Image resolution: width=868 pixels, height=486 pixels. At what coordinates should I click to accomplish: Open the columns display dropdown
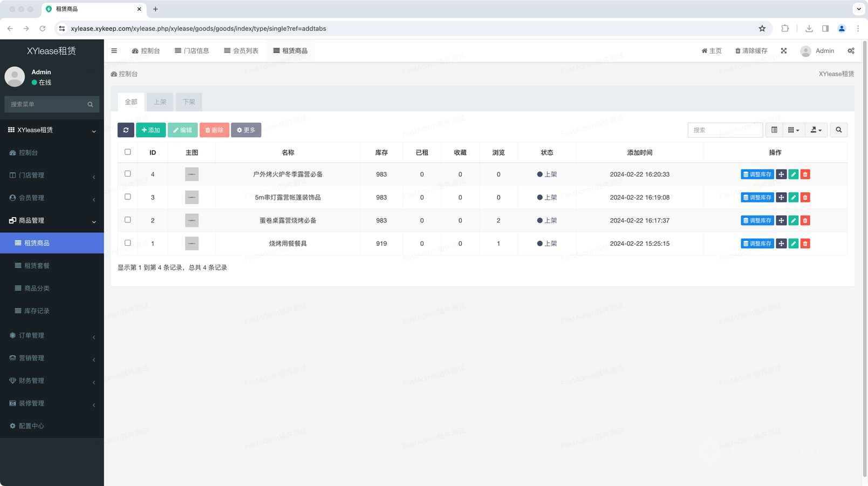(793, 130)
